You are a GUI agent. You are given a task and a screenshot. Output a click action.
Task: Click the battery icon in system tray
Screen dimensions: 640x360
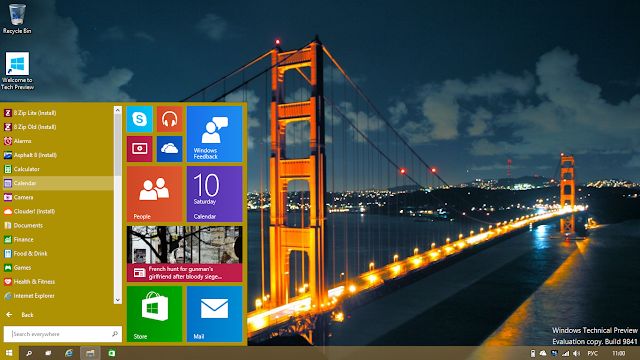click(x=533, y=353)
